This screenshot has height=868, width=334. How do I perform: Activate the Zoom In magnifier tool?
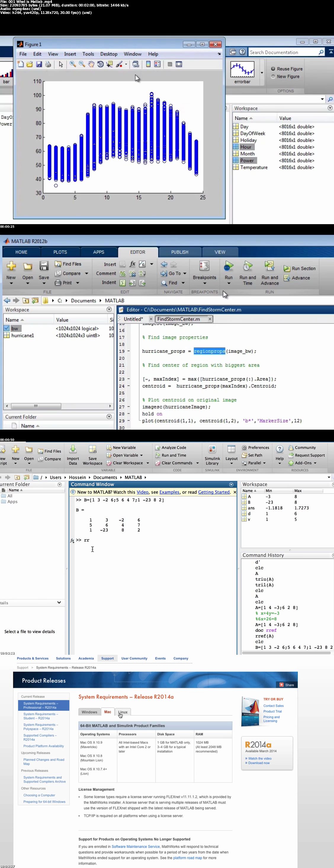(x=73, y=64)
